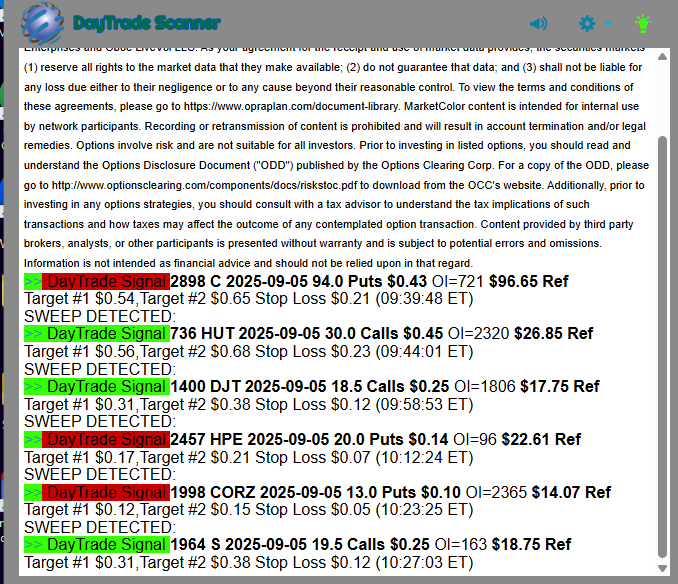Click the opraplan.com document-library URL
Image resolution: width=678 pixels, height=584 pixels.
(x=291, y=107)
